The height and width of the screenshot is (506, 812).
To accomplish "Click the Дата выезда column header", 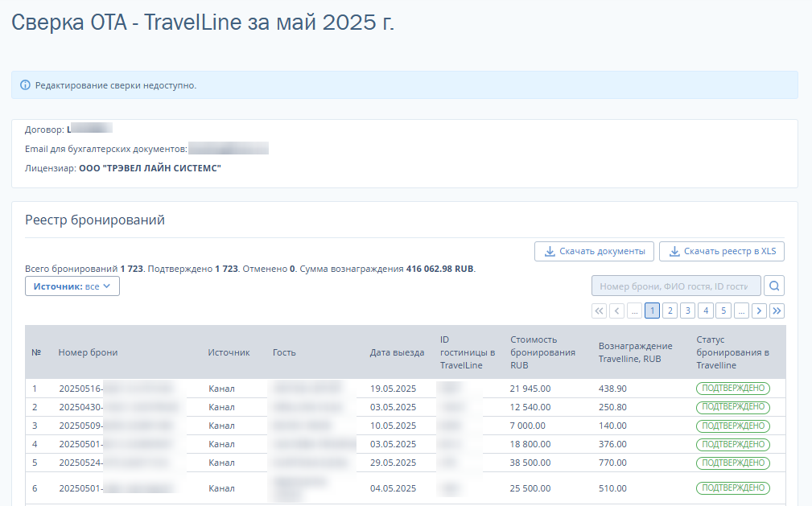I will [x=398, y=352].
